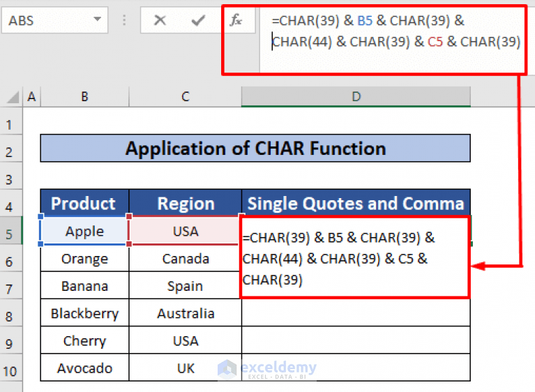Select column B header
The width and height of the screenshot is (535, 392).
pyautogui.click(x=84, y=97)
